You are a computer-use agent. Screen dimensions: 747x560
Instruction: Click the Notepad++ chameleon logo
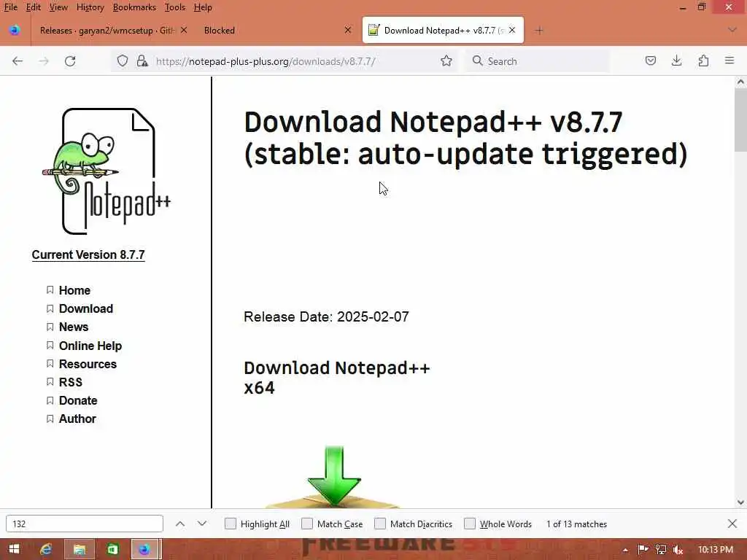coord(107,171)
